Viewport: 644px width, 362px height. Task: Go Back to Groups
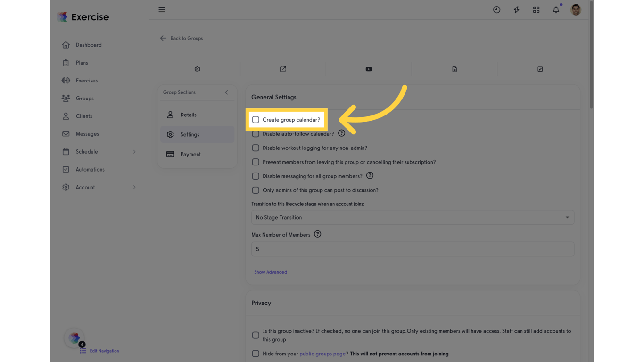(182, 38)
